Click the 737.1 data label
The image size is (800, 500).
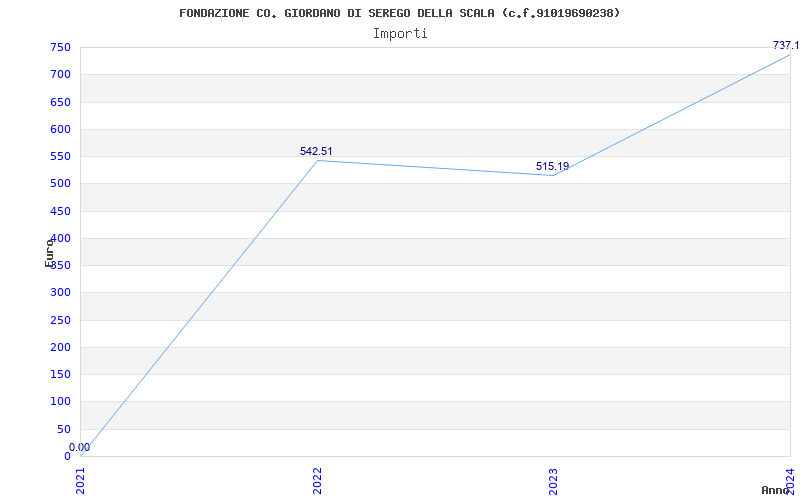786,45
